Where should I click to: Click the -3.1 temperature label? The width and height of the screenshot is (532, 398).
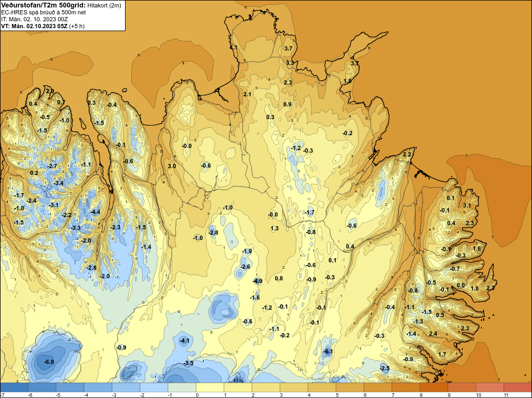pyautogui.click(x=54, y=205)
